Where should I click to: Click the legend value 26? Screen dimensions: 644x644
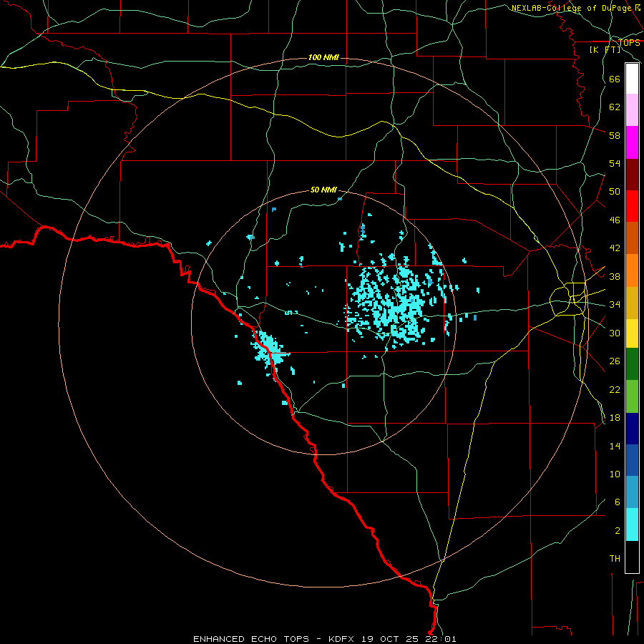click(x=615, y=361)
